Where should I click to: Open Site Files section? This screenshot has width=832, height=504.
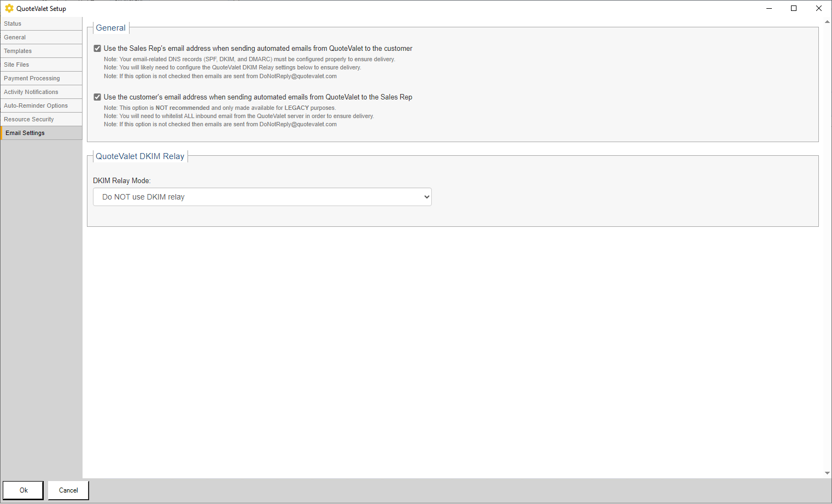click(x=41, y=65)
